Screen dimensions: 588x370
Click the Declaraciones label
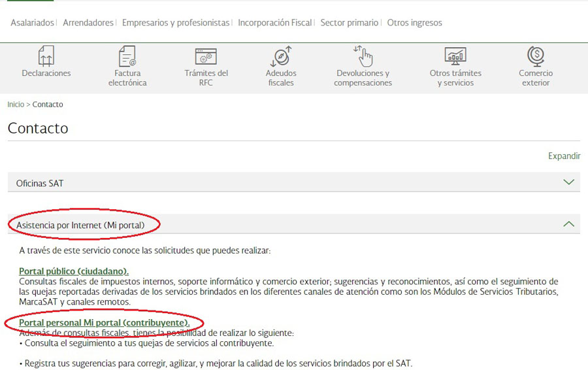click(x=46, y=73)
